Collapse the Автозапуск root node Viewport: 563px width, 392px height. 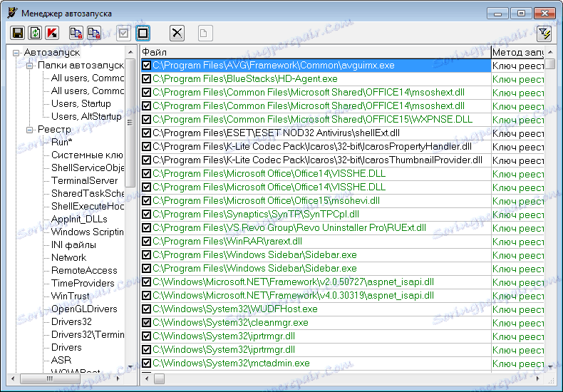click(16, 53)
